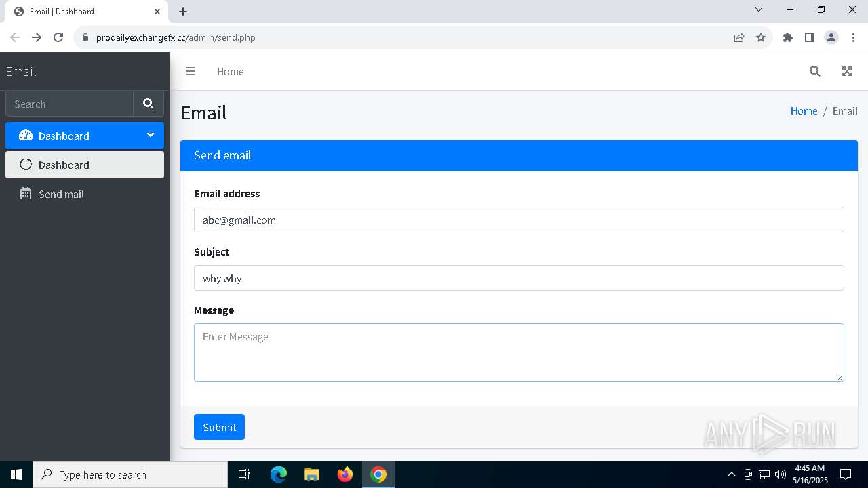Open File Explorer from taskbar
This screenshot has width=868, height=488.
(x=311, y=474)
